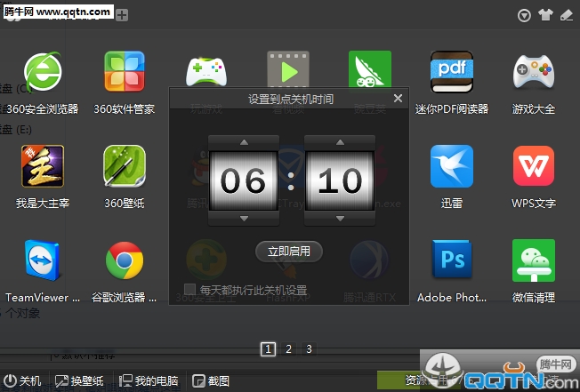Decrease the shutdown minute value
The image size is (580, 392).
(340, 219)
